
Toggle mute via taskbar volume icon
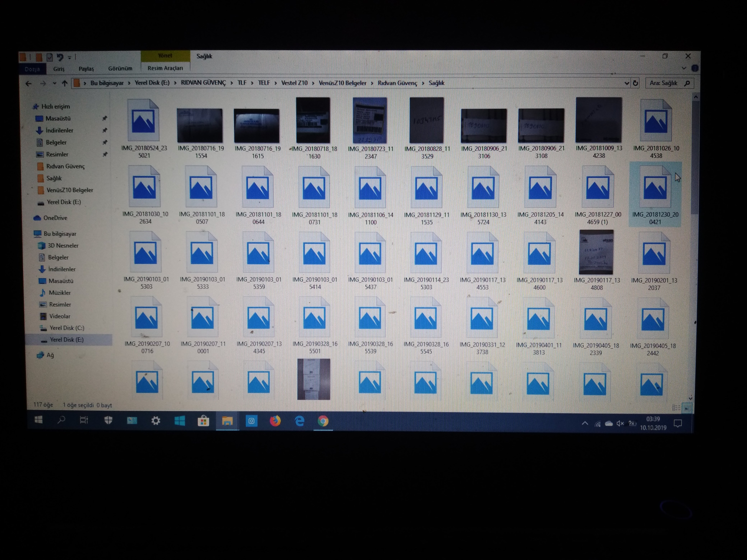click(x=620, y=423)
